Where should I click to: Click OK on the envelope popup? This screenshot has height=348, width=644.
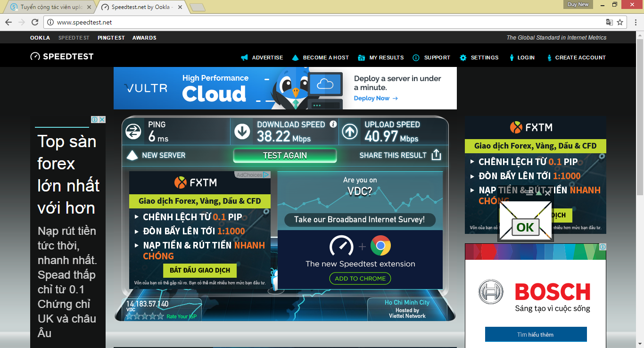(525, 227)
